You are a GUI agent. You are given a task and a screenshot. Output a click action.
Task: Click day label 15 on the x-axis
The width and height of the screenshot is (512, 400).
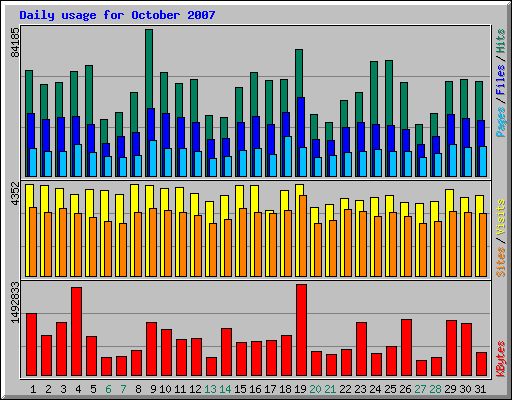point(240,389)
